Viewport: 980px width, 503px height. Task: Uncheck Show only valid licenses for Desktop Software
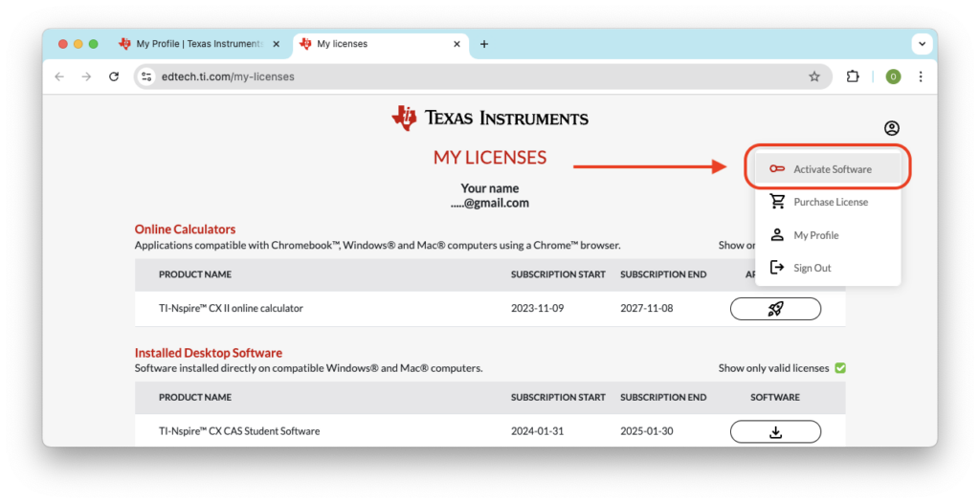(x=839, y=368)
